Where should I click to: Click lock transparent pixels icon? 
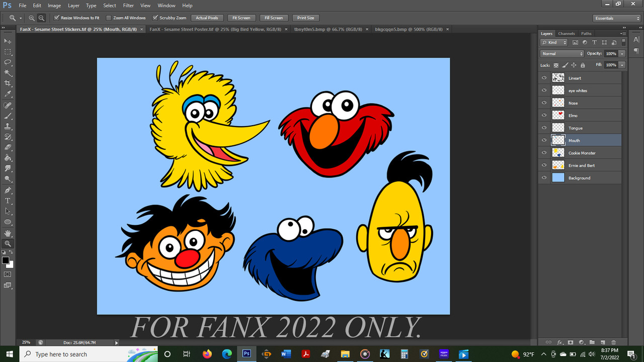point(556,65)
